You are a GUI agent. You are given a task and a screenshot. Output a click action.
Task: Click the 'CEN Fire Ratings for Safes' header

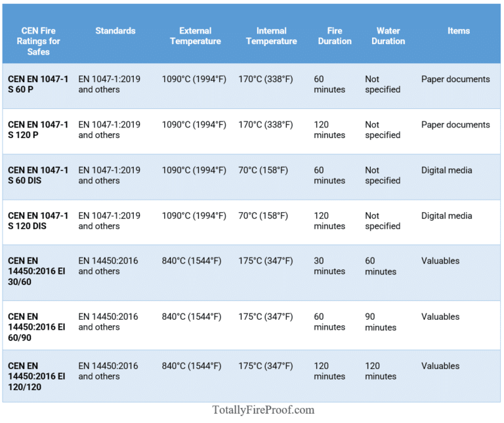click(38, 41)
